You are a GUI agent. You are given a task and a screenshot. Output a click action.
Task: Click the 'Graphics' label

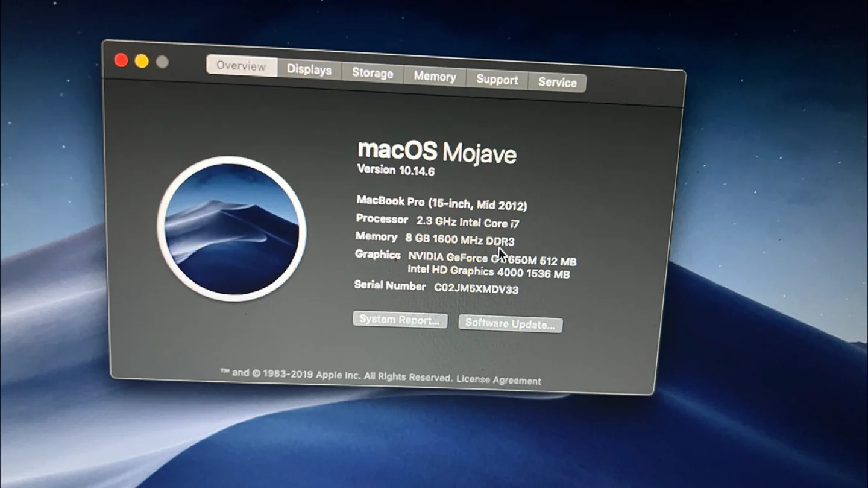click(378, 255)
